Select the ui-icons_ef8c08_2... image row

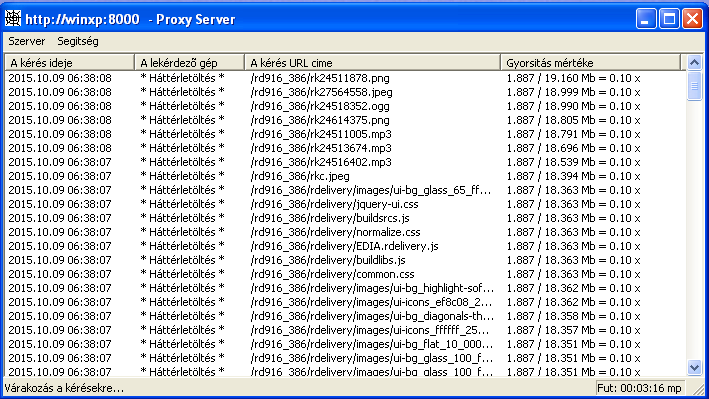[x=345, y=303]
